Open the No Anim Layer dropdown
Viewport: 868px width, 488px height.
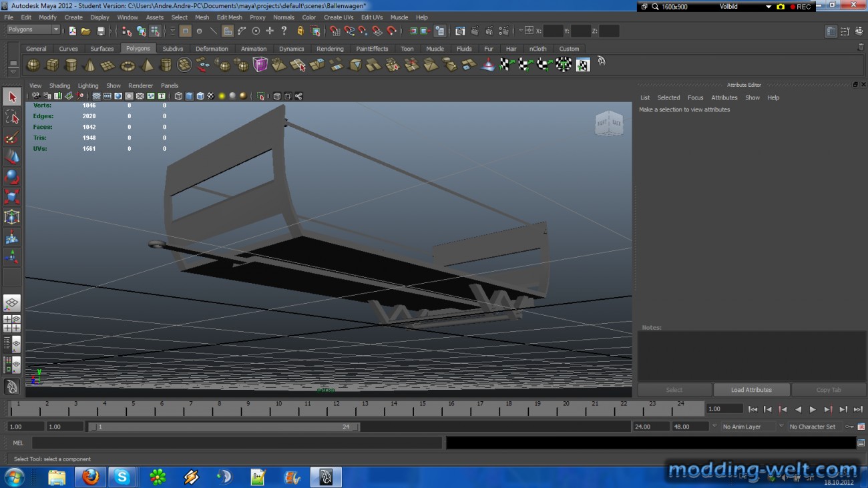coord(747,427)
